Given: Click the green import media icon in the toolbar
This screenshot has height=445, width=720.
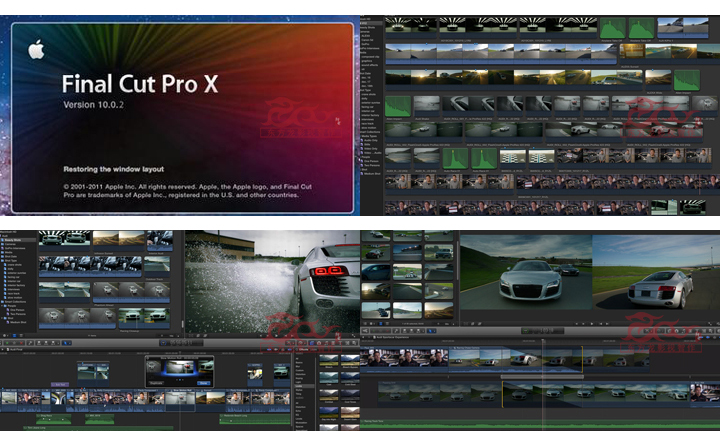Looking at the screenshot, I should (x=9, y=342).
